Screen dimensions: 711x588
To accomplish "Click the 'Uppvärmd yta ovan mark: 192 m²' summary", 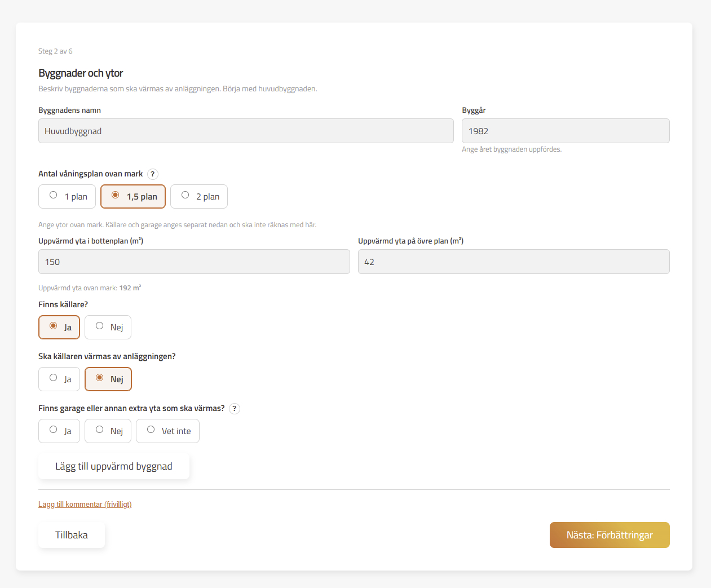I will pos(90,288).
